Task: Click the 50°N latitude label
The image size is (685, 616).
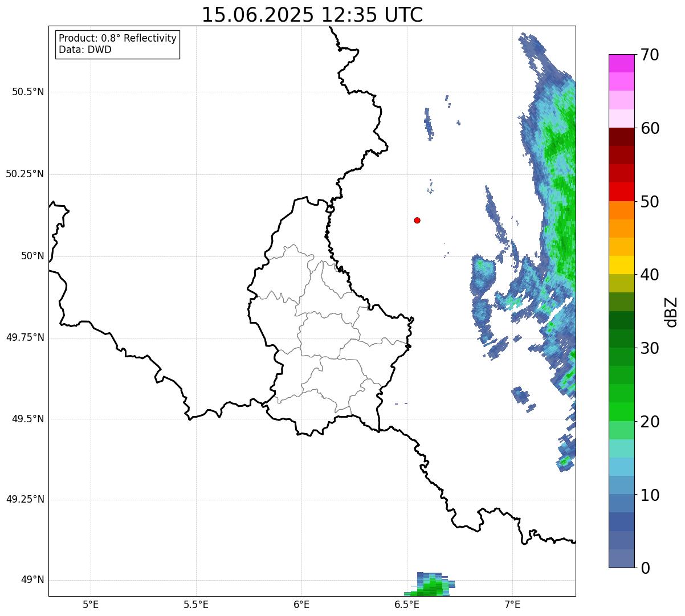Action: click(32, 256)
